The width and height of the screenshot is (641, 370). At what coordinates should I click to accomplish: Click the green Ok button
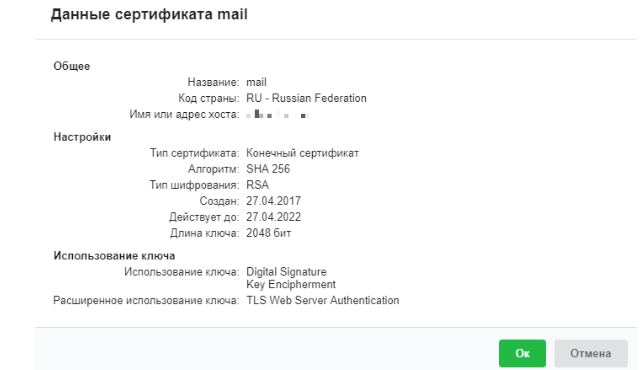tap(522, 353)
